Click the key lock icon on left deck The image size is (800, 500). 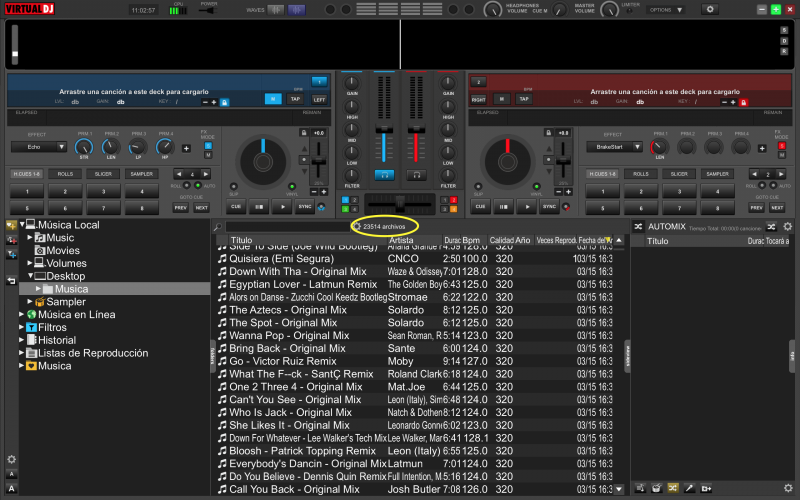pos(224,103)
